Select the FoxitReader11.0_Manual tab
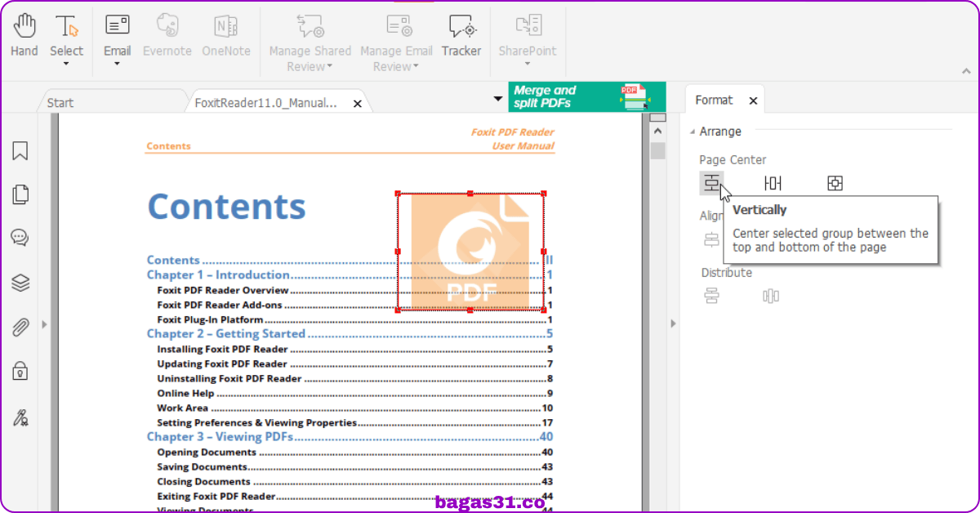The height and width of the screenshot is (513, 980). [x=265, y=103]
